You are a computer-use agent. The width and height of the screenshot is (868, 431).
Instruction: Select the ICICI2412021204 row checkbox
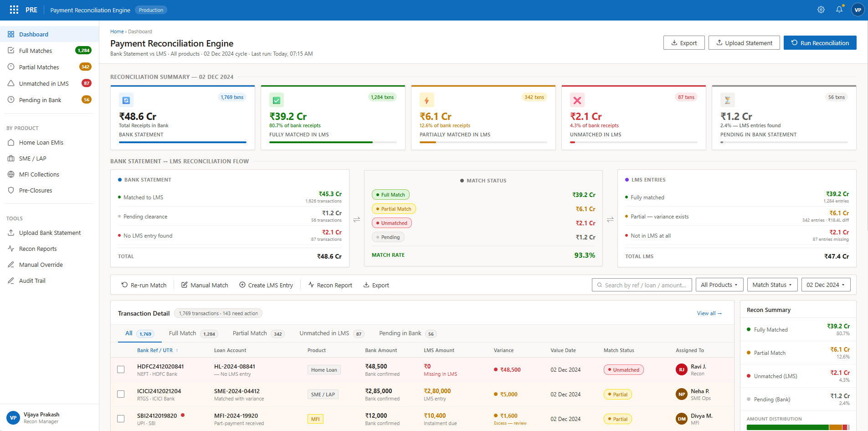point(121,394)
